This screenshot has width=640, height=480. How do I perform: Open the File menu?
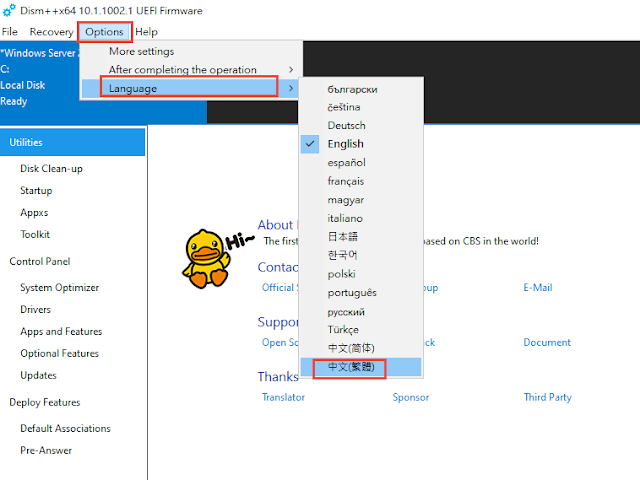click(9, 32)
